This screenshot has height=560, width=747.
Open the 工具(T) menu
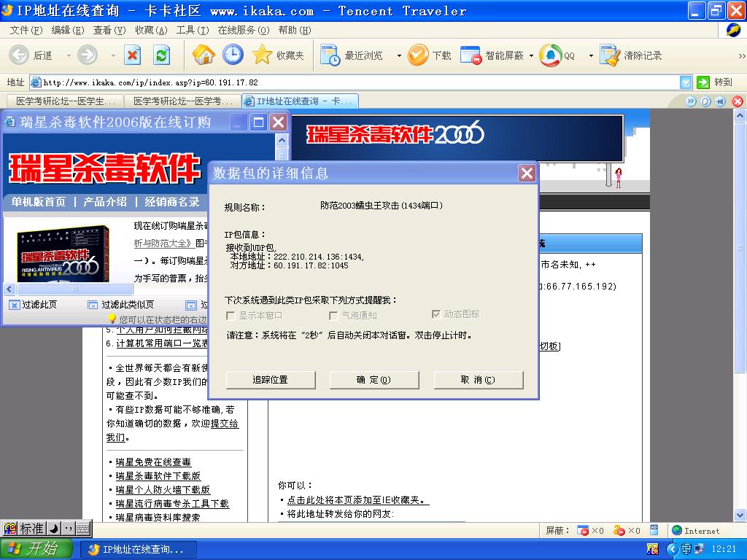point(193,30)
